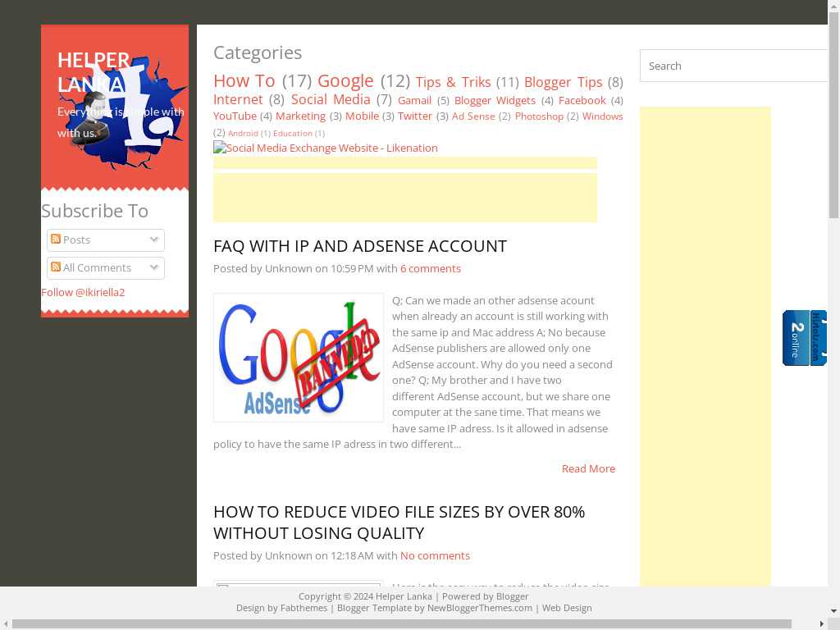Open the Google AdSense Banned thumbnail image
840x630 pixels.
tap(299, 358)
